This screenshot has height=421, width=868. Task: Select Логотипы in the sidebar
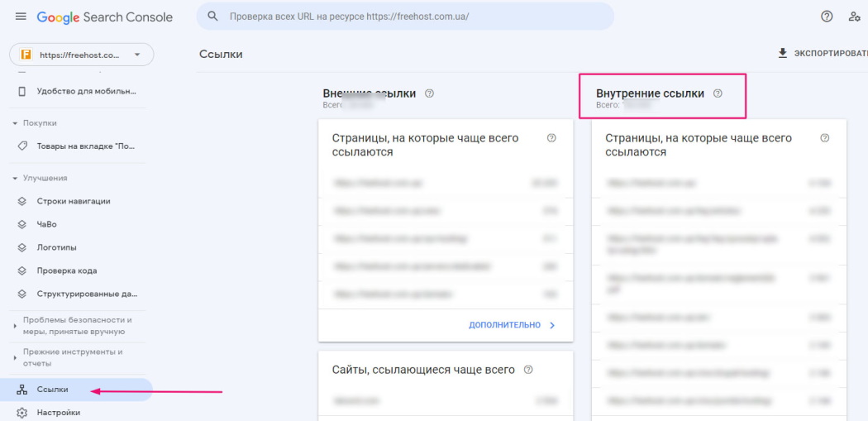(x=55, y=247)
